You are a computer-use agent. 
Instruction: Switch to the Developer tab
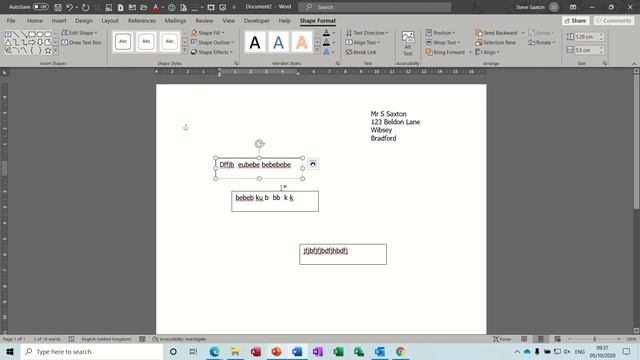coord(256,21)
